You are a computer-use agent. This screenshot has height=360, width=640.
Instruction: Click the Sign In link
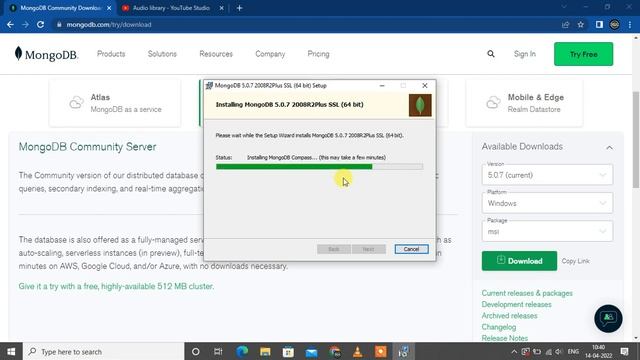click(524, 54)
